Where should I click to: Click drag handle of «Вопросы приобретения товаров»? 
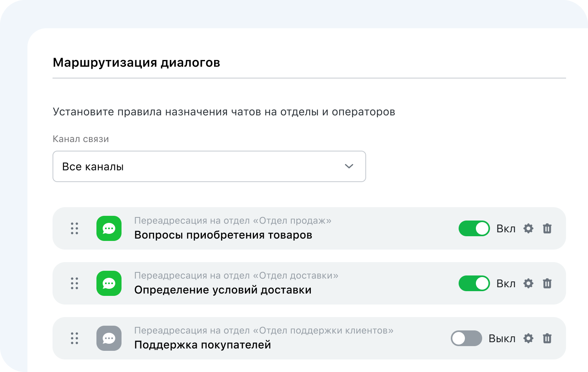[74, 228]
